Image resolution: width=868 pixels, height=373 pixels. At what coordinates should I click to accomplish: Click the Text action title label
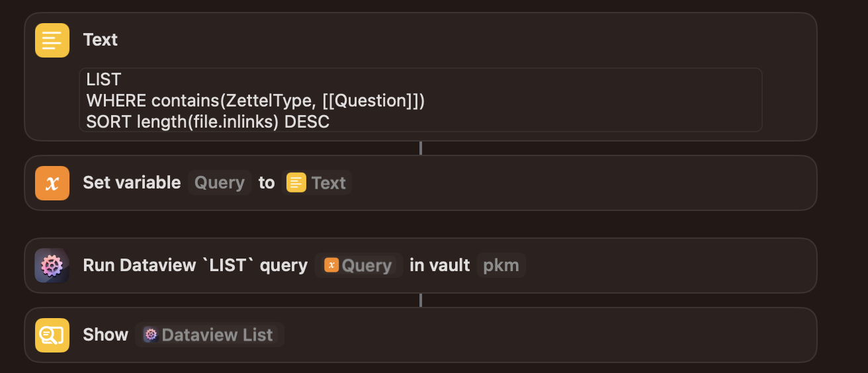click(101, 40)
